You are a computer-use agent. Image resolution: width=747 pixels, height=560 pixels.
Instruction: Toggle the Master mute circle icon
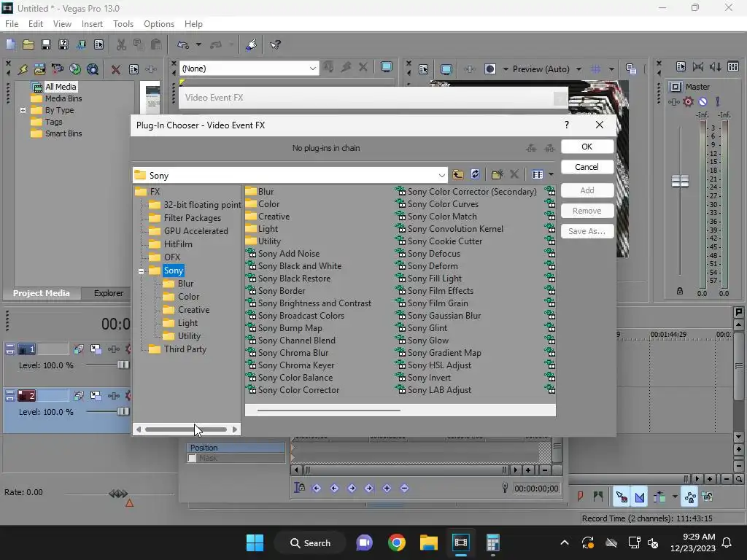(x=703, y=101)
